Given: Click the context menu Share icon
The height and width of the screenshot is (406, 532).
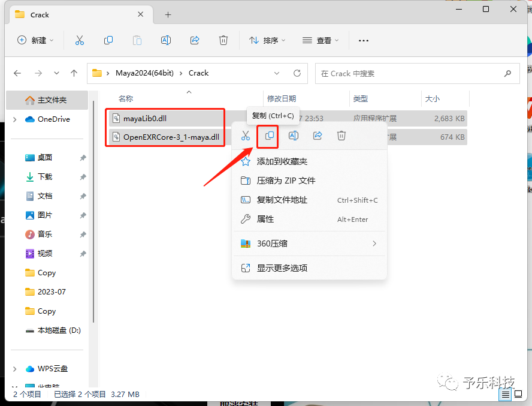Looking at the screenshot, I should point(318,136).
